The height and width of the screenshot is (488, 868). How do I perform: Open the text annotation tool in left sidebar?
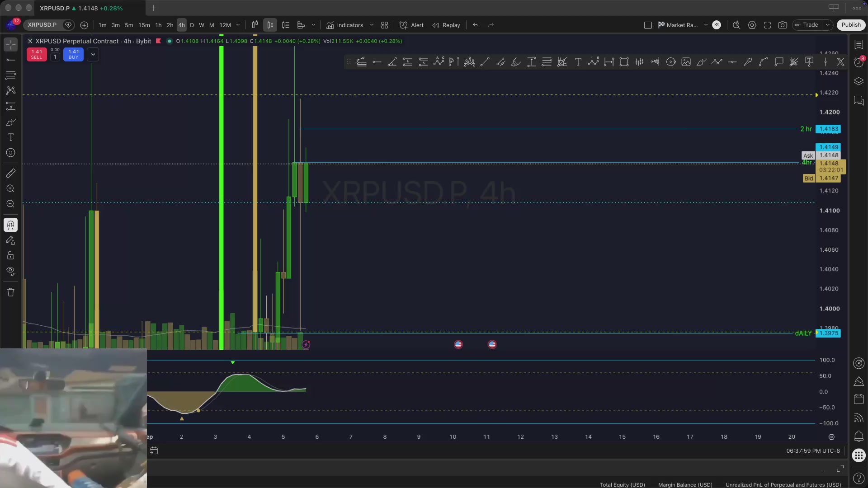(x=11, y=137)
